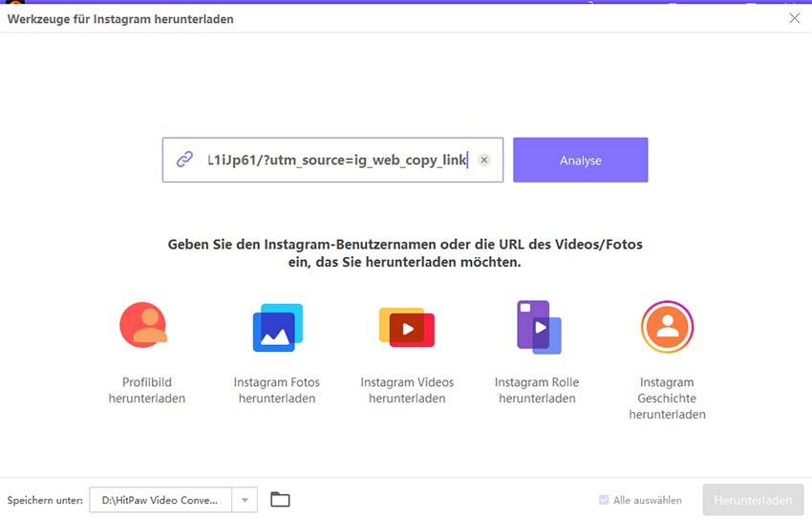Close the Werkzeuge für Instagram dialog

pyautogui.click(x=795, y=18)
